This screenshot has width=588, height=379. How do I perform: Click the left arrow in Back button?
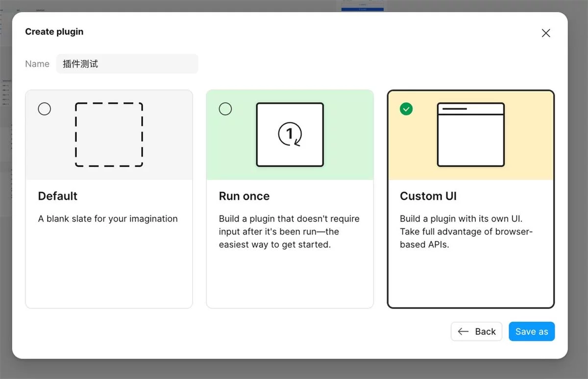(x=463, y=332)
